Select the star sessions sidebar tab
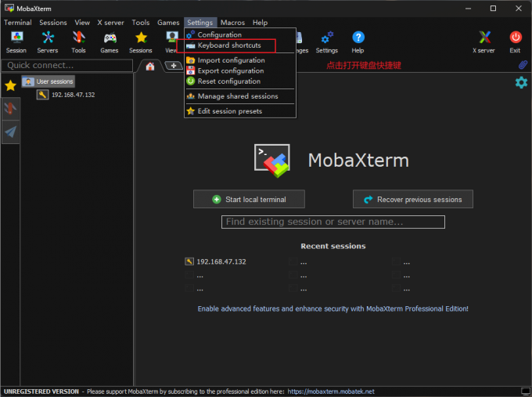The height and width of the screenshot is (397, 532). [10, 85]
